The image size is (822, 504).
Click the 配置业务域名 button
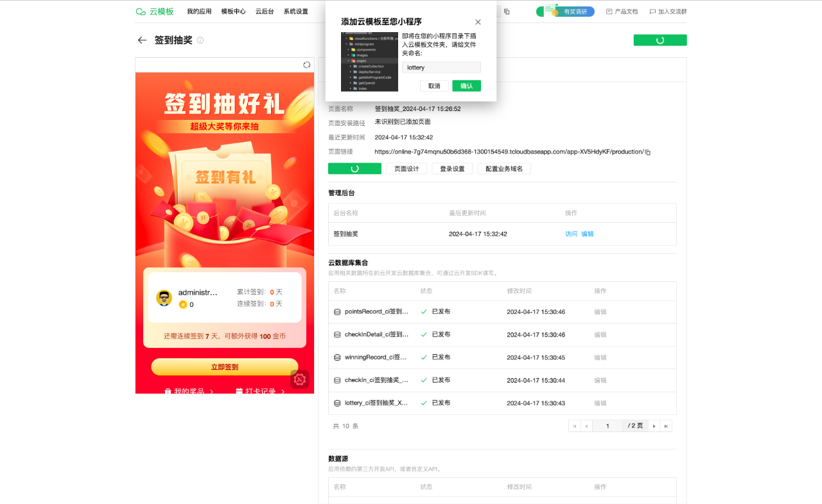pyautogui.click(x=504, y=169)
